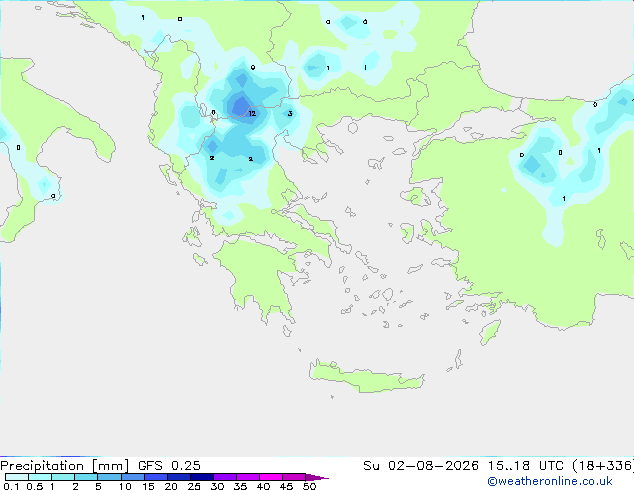The image size is (634, 490).
Task: Select the 5–10 mm legend color
Action: tap(109, 477)
